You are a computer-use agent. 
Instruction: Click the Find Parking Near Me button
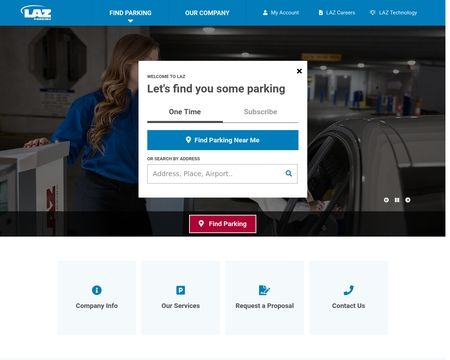[x=223, y=140]
